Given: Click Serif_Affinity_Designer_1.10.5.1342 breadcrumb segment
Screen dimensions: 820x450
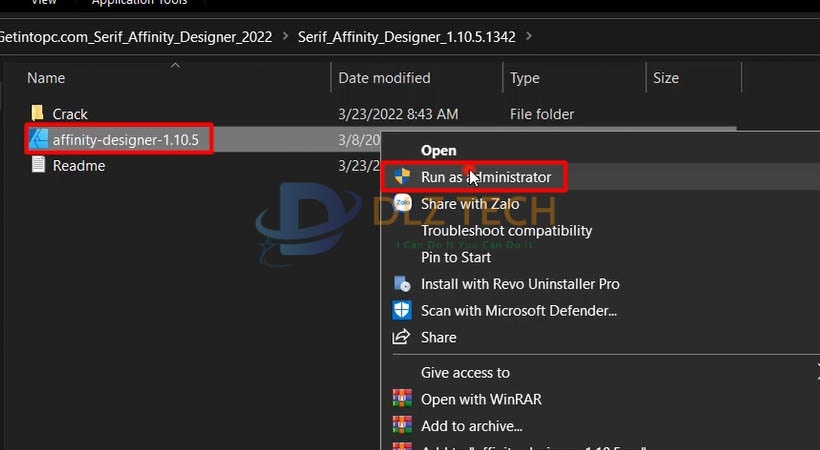Looking at the screenshot, I should (x=406, y=37).
